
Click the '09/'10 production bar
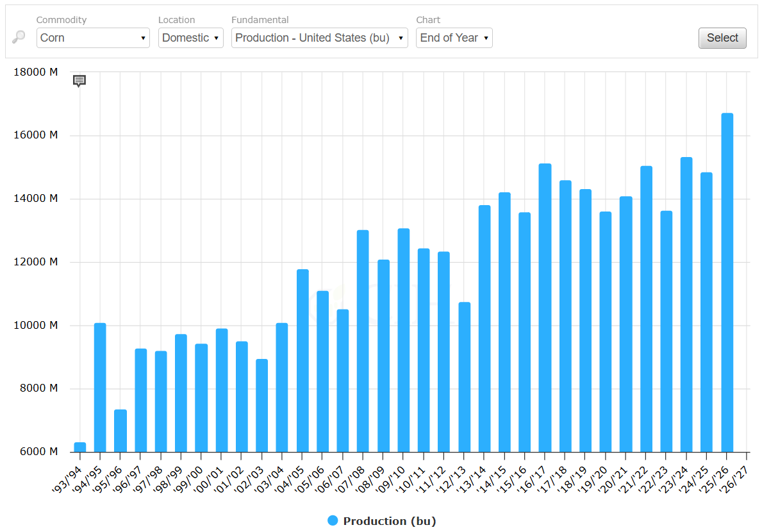(x=403, y=340)
